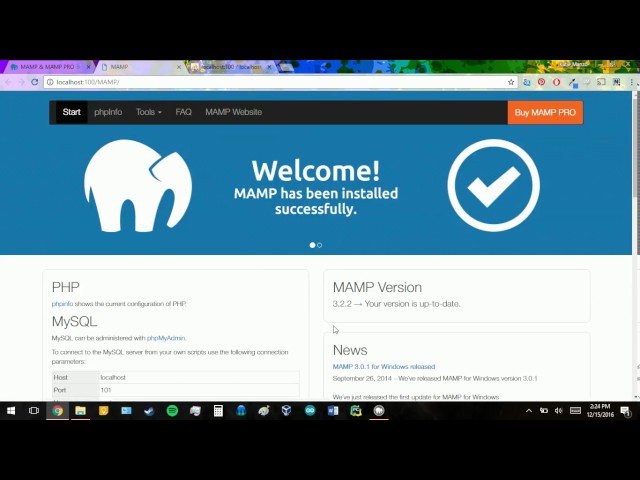Reload the page with the refresh icon
640x480 pixels.
tap(35, 82)
